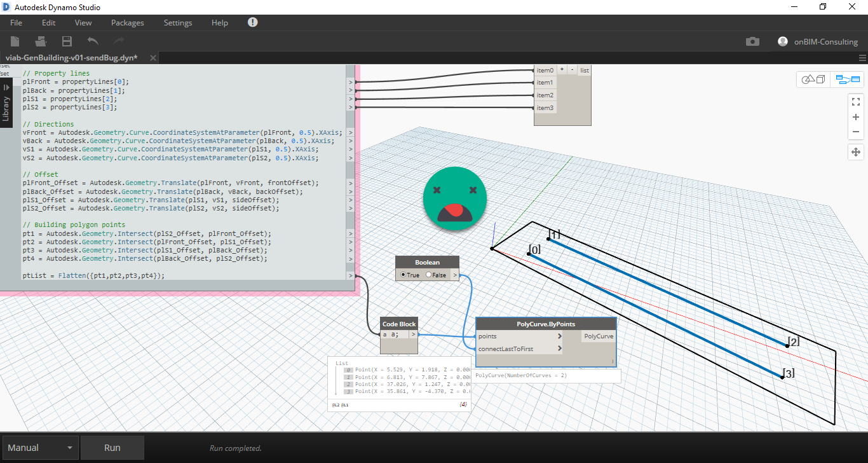This screenshot has width=868, height=463.
Task: Open the View menu
Action: pyautogui.click(x=83, y=22)
